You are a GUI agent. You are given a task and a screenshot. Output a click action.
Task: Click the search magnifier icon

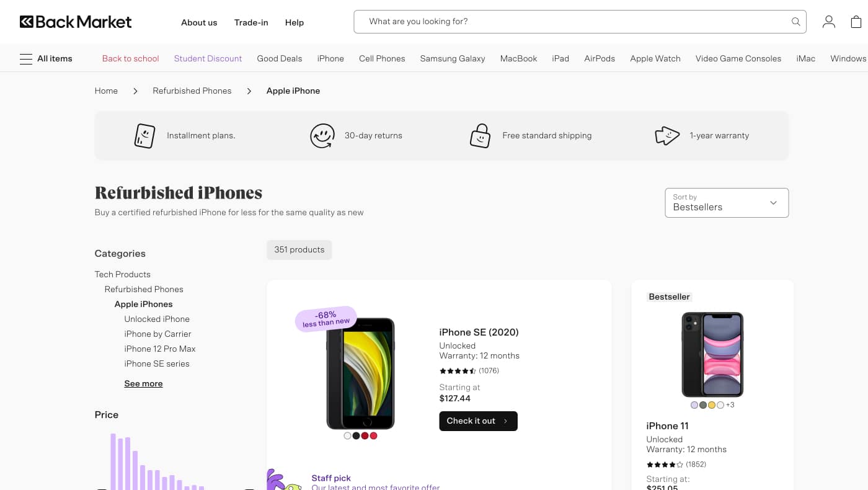pos(795,22)
